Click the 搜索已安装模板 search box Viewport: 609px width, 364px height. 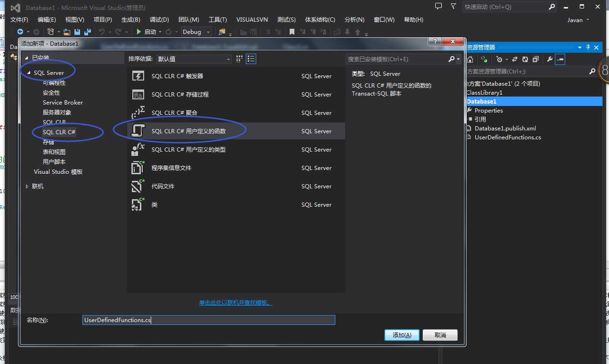(396, 59)
